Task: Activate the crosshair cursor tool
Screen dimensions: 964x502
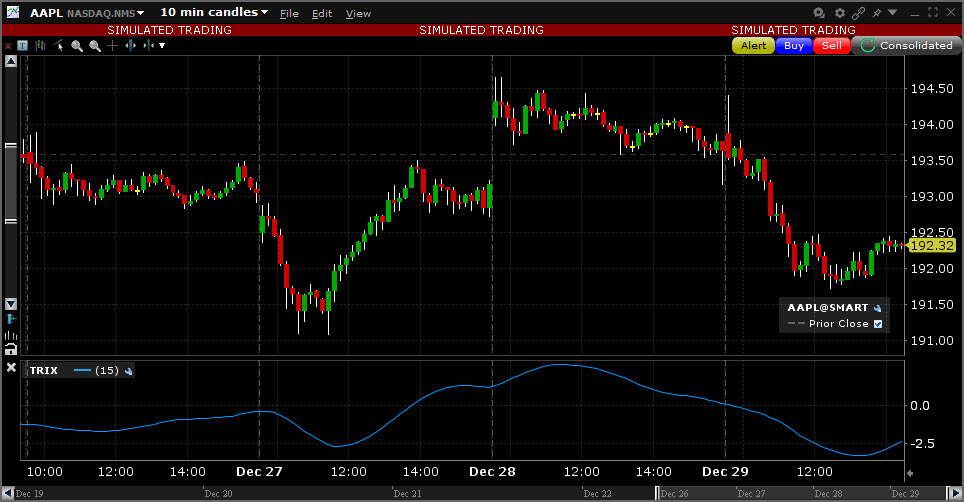Action: 113,45
